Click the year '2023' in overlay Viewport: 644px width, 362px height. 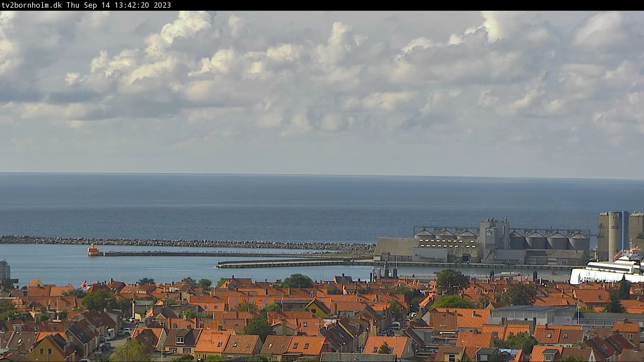tap(162, 5)
